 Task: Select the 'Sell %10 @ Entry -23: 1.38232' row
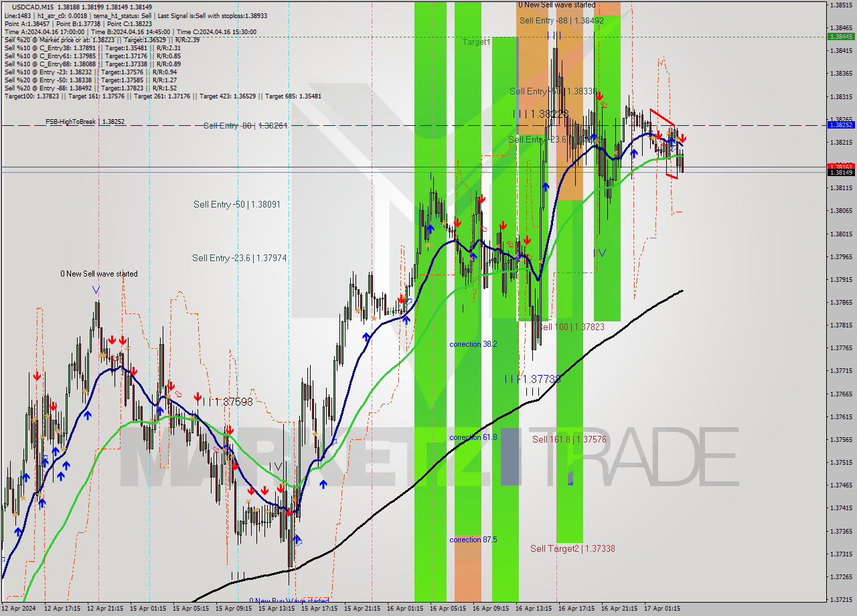90,72
